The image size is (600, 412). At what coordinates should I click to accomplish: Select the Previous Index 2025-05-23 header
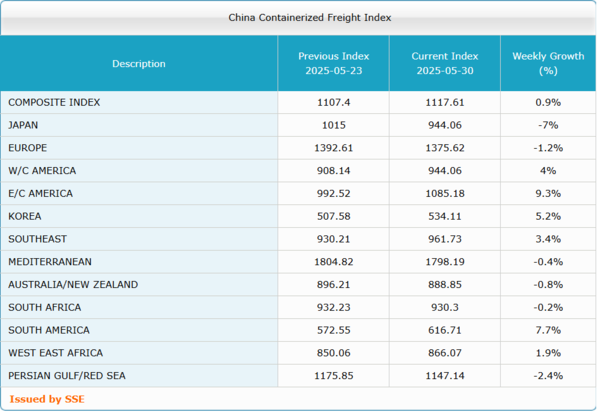tap(333, 64)
